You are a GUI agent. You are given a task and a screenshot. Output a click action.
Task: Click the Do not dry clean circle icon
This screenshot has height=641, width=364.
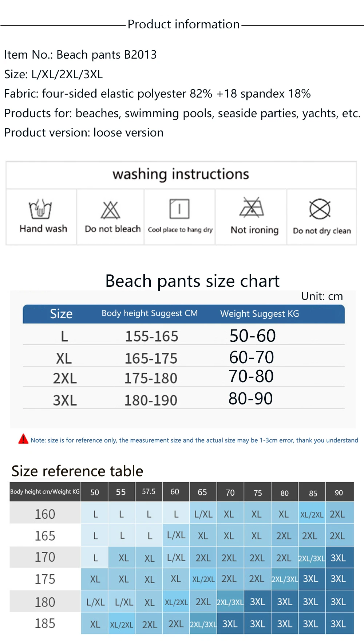click(x=320, y=209)
